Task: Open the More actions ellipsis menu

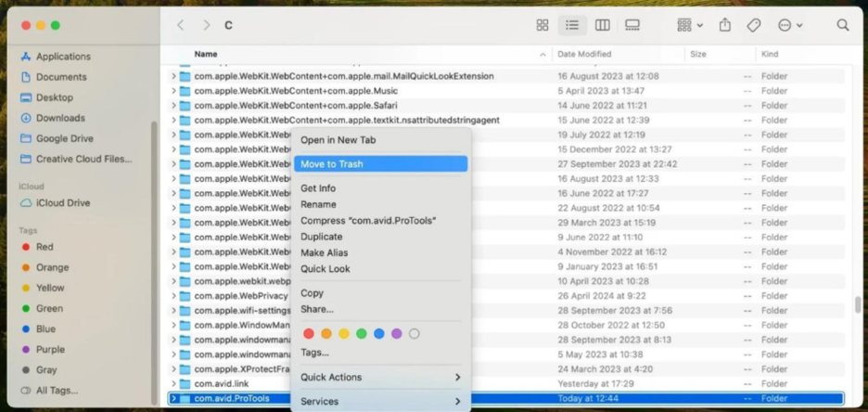Action: click(x=790, y=25)
